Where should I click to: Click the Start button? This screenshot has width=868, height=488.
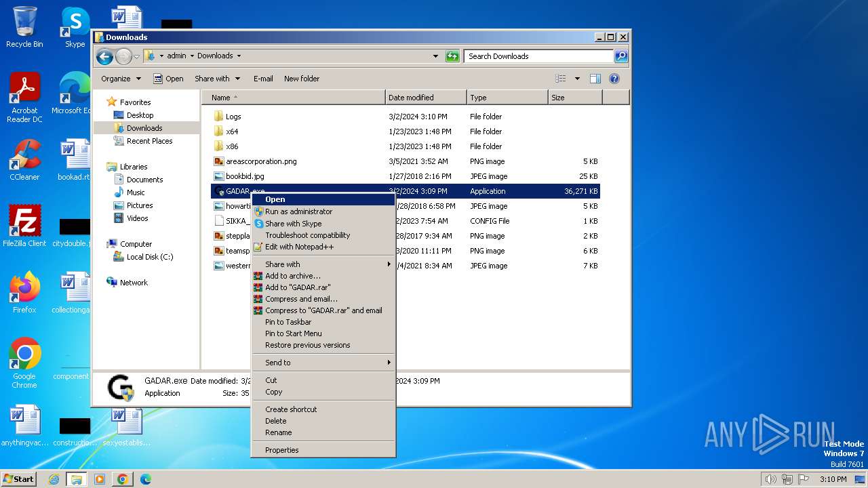pos(19,479)
